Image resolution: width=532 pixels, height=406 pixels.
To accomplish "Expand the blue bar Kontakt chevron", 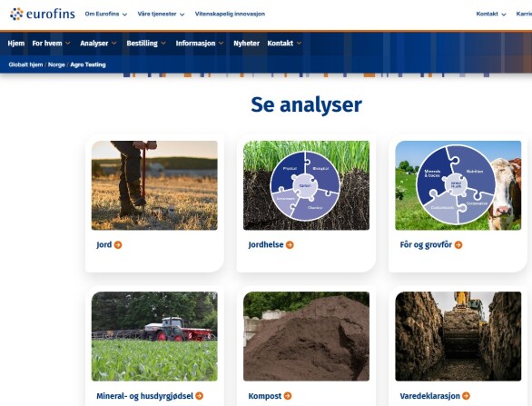I will click(299, 43).
